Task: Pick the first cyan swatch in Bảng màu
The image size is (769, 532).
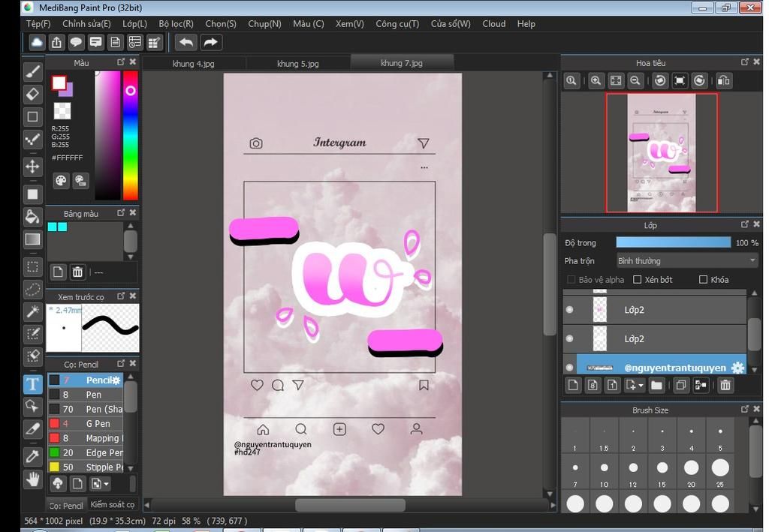Action: [x=52, y=227]
